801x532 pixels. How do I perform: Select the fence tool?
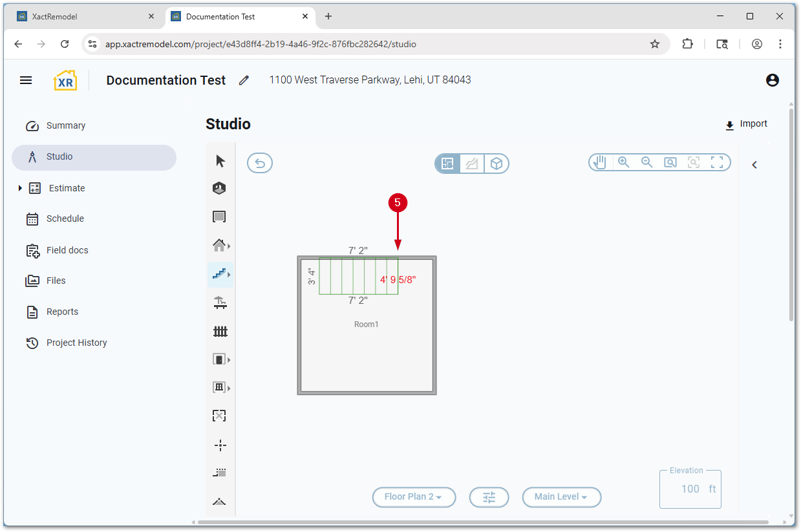click(220, 332)
